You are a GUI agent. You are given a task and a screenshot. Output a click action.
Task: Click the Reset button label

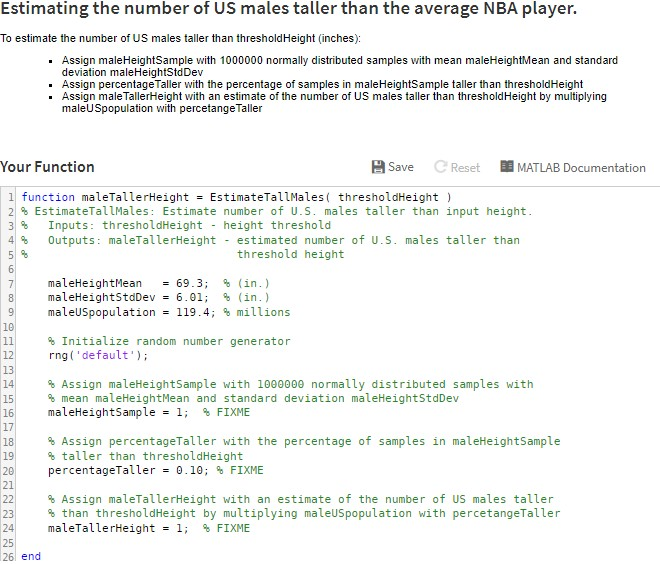pos(465,168)
